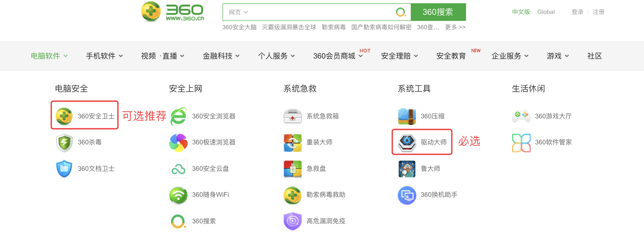Click the 勒索病毒救助 icon
This screenshot has height=240, width=644.
292,195
